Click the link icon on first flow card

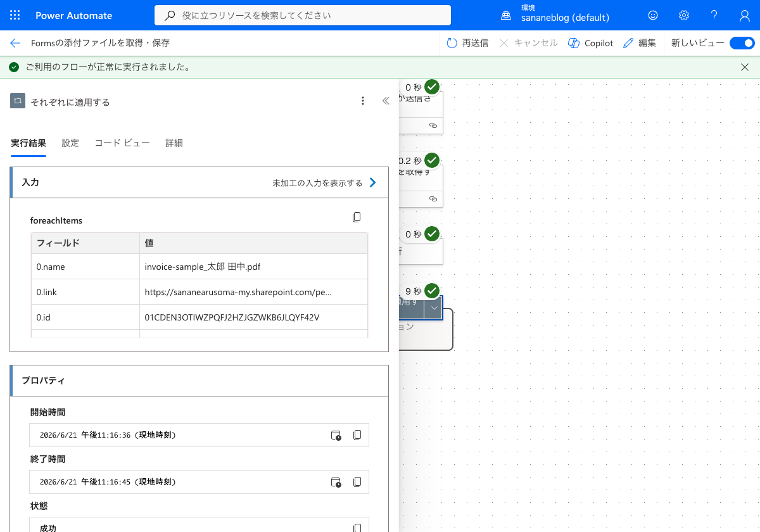click(x=433, y=125)
